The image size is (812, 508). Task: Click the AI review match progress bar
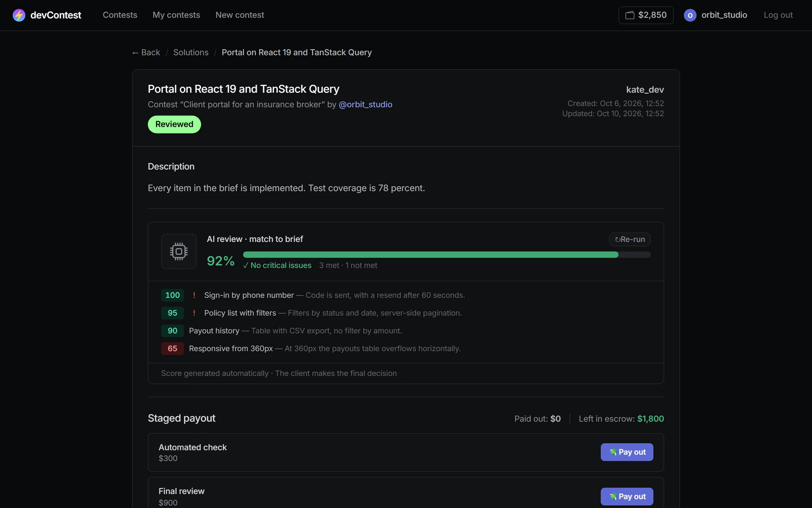click(x=447, y=254)
